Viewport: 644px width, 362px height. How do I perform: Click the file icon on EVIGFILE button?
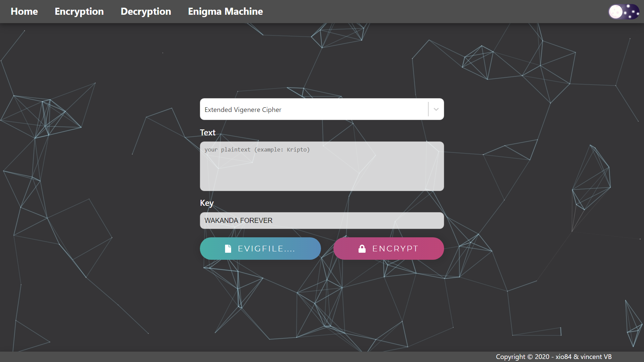click(228, 249)
